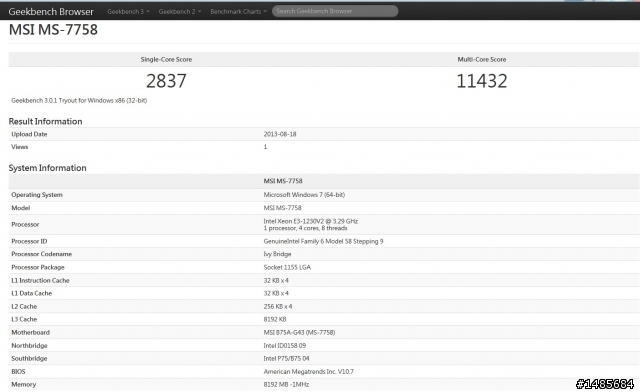Click the GenuineIntel Family 6 Model 58 value
640x392 pixels.
pyautogui.click(x=323, y=241)
